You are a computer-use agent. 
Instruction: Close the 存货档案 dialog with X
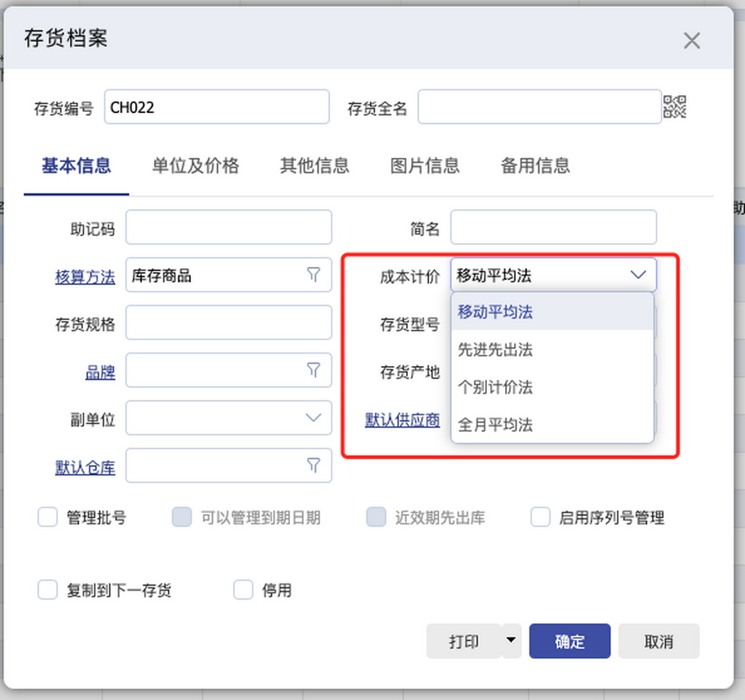pos(692,41)
